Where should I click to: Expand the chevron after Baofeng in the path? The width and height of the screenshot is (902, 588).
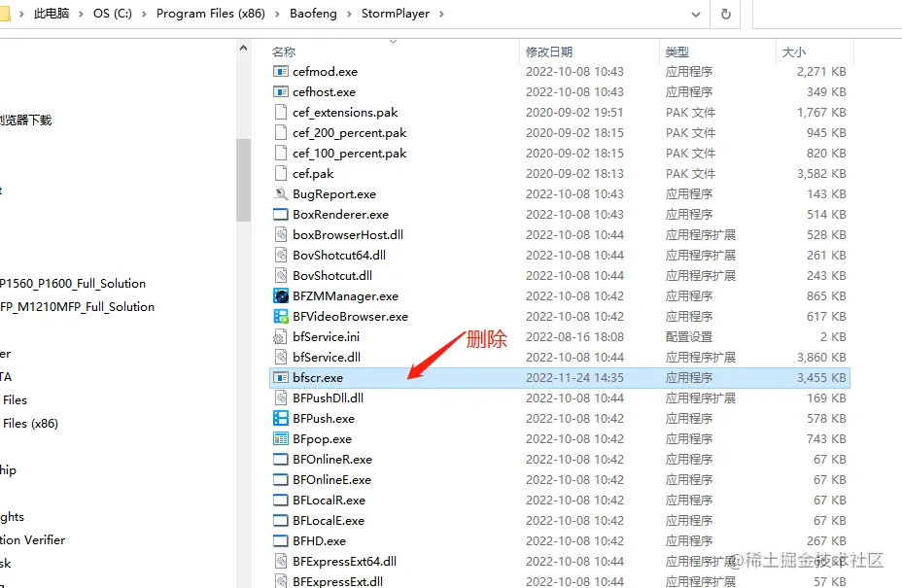349,14
